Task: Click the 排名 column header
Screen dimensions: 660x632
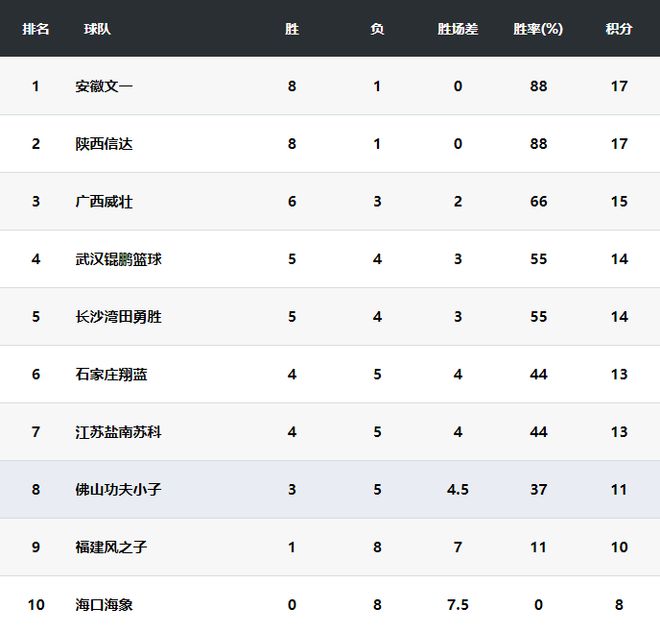Action: click(36, 29)
